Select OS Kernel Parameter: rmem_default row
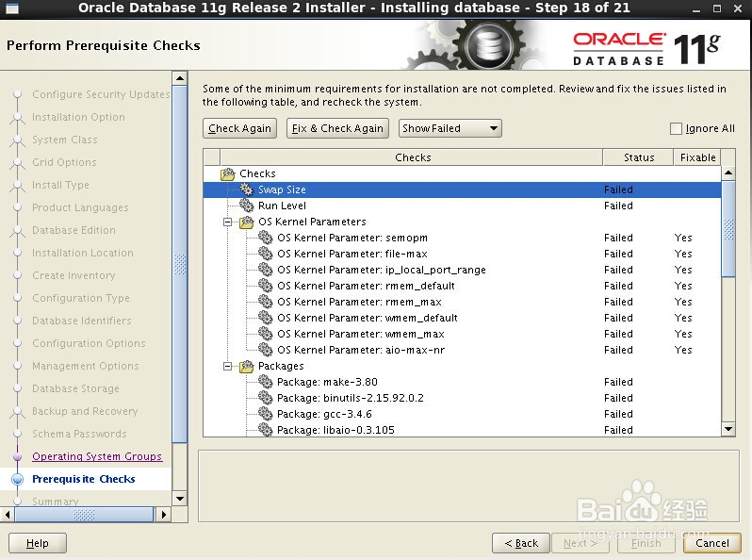Image resolution: width=752 pixels, height=560 pixels. [462, 286]
